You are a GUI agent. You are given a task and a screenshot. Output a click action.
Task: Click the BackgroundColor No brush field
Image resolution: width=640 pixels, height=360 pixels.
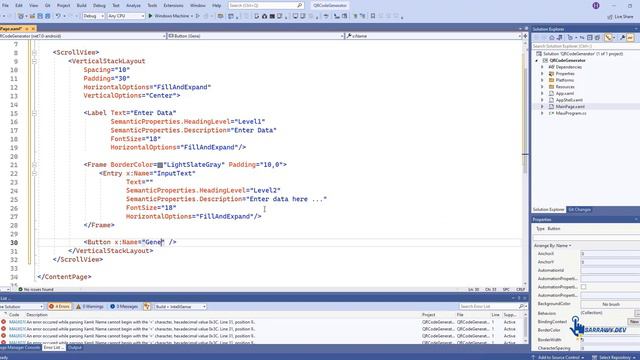pyautogui.click(x=610, y=304)
